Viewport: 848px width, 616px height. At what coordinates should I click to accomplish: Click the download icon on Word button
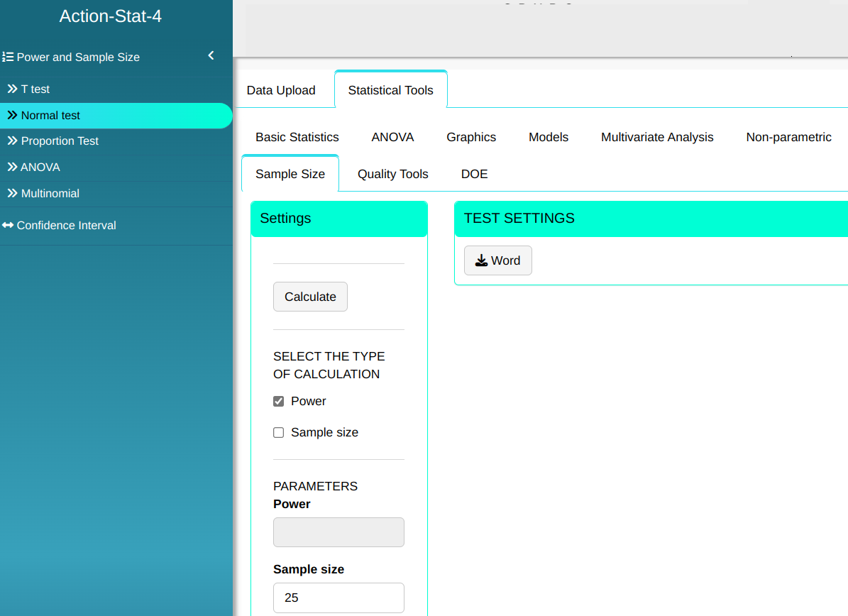tap(481, 260)
